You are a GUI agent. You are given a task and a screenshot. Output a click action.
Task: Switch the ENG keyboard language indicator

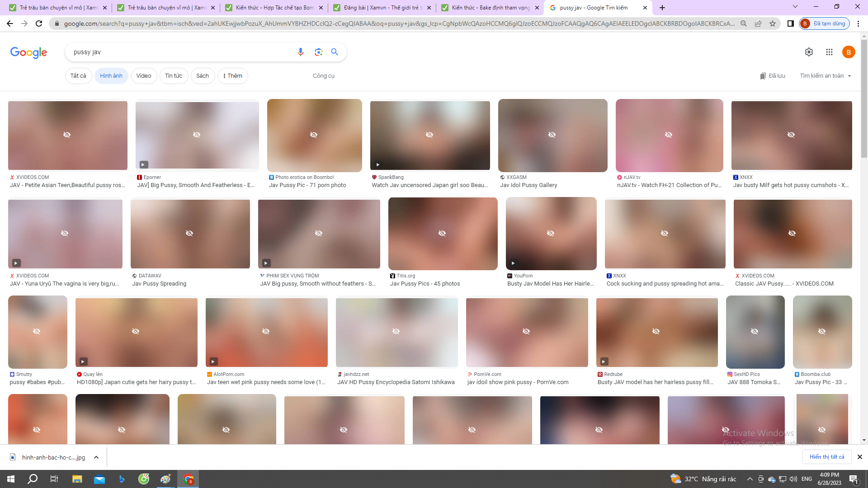click(x=807, y=479)
